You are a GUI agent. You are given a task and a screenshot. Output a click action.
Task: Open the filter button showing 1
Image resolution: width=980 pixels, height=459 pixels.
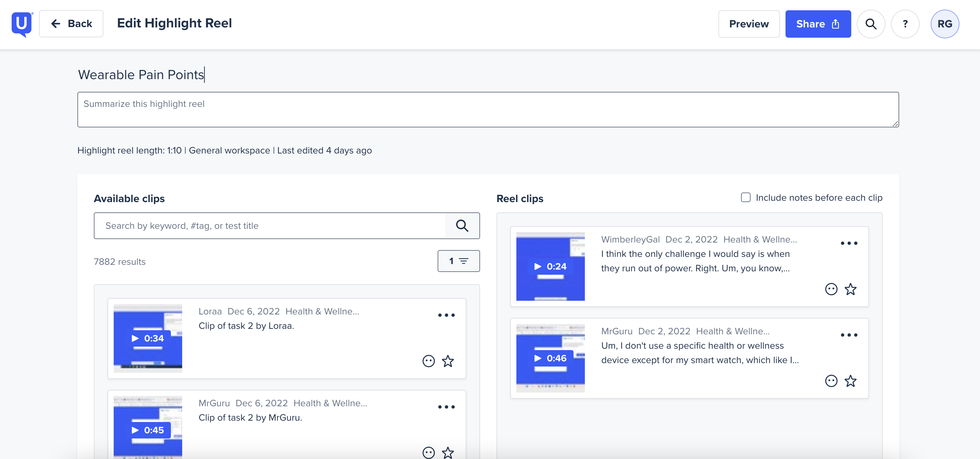tap(458, 261)
